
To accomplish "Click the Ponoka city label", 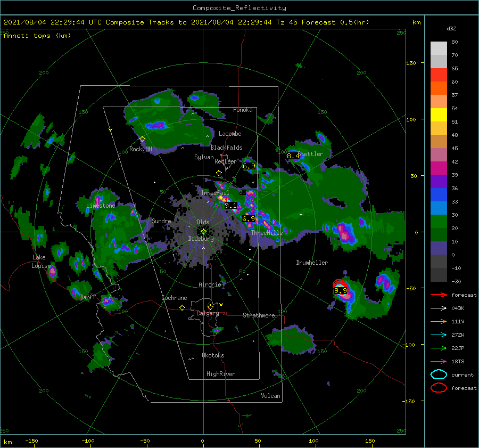I will (243, 110).
